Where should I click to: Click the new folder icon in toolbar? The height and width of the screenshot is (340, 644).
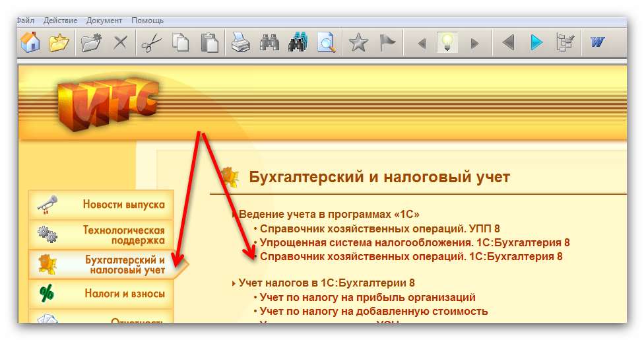coord(91,42)
